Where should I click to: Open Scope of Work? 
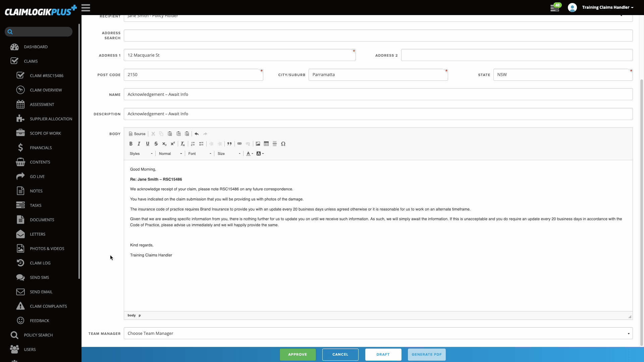click(x=45, y=133)
